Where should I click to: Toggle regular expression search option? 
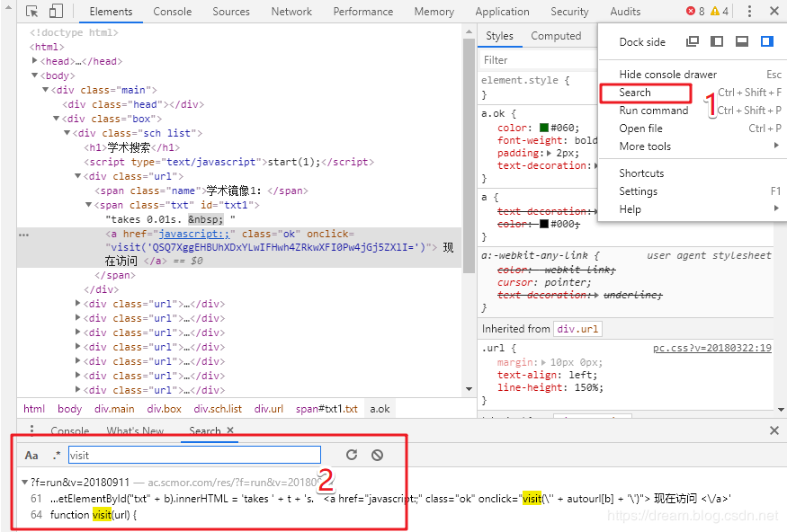pos(56,456)
